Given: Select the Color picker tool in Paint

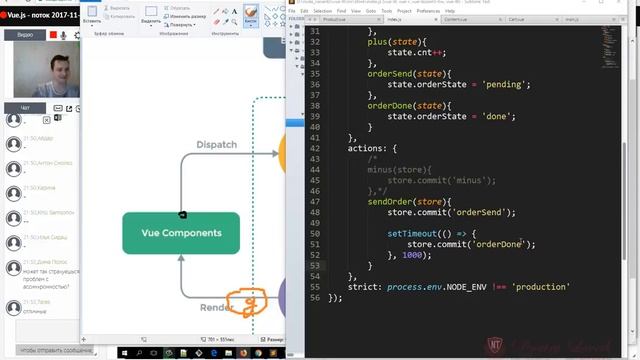Looking at the screenshot, I should point(225,22).
